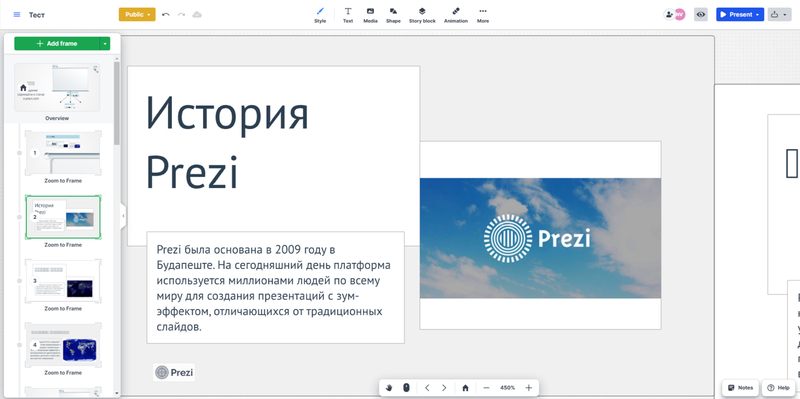The width and height of the screenshot is (800, 399).
Task: Click the sidebar vertical scrollbar
Action: [x=117, y=102]
